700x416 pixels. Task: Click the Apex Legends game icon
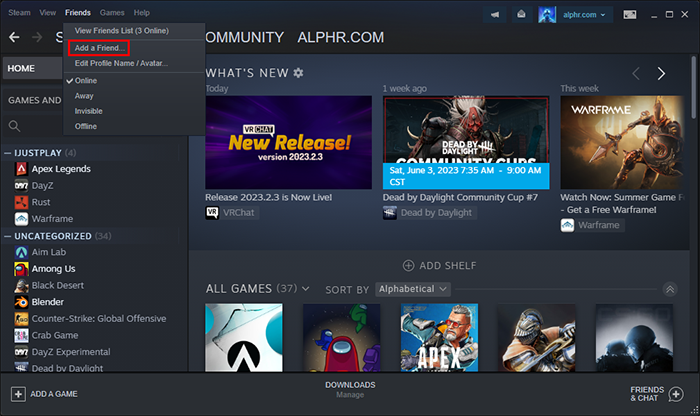tap(21, 169)
